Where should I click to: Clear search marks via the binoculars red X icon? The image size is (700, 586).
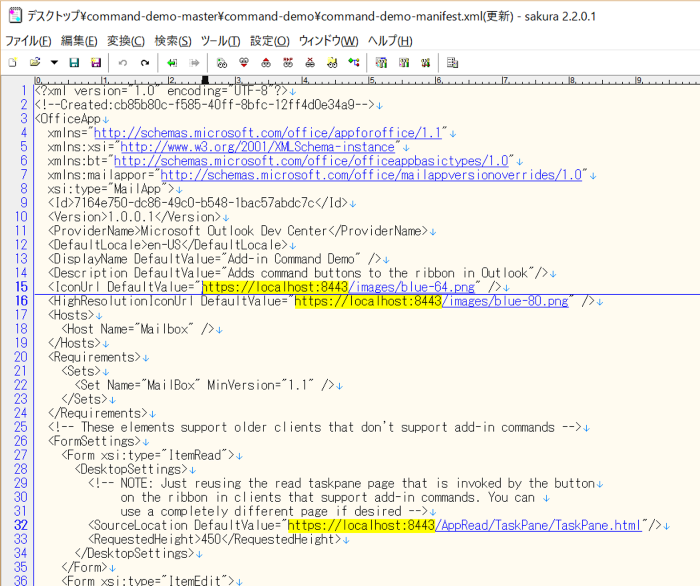click(310, 63)
